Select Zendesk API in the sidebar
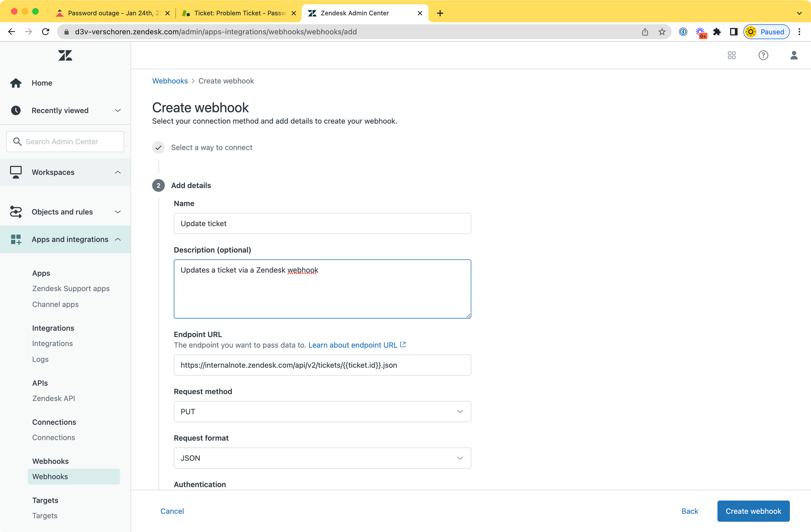This screenshot has height=532, width=811. click(x=54, y=399)
